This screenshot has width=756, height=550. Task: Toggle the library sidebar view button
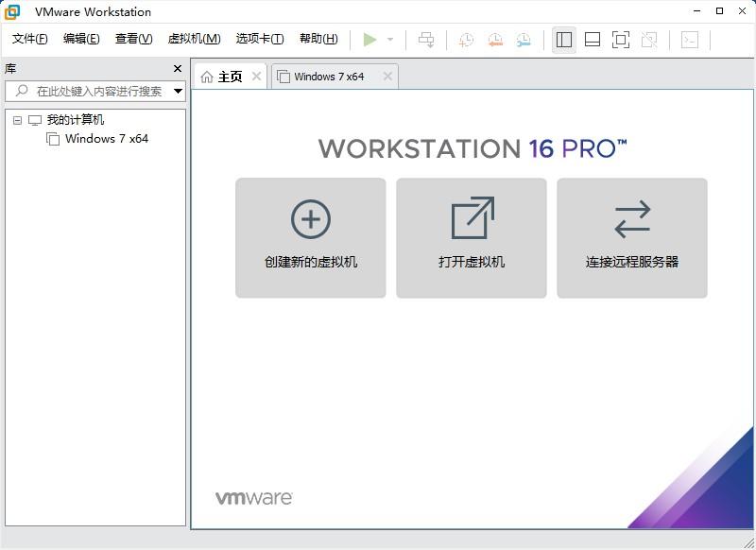point(564,40)
